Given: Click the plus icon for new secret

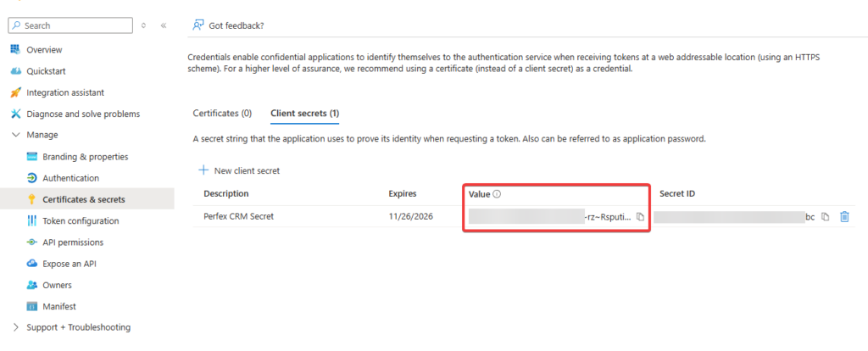Looking at the screenshot, I should pyautogui.click(x=203, y=170).
